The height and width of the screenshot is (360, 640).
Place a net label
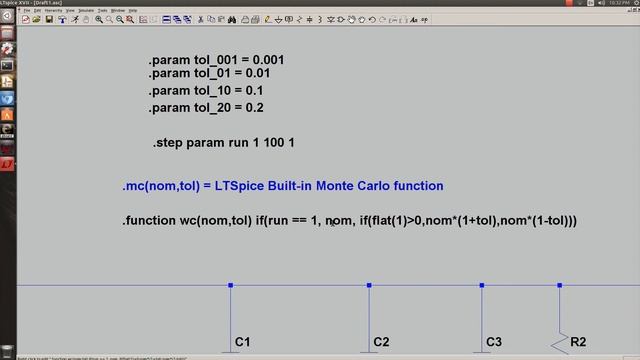(289, 20)
